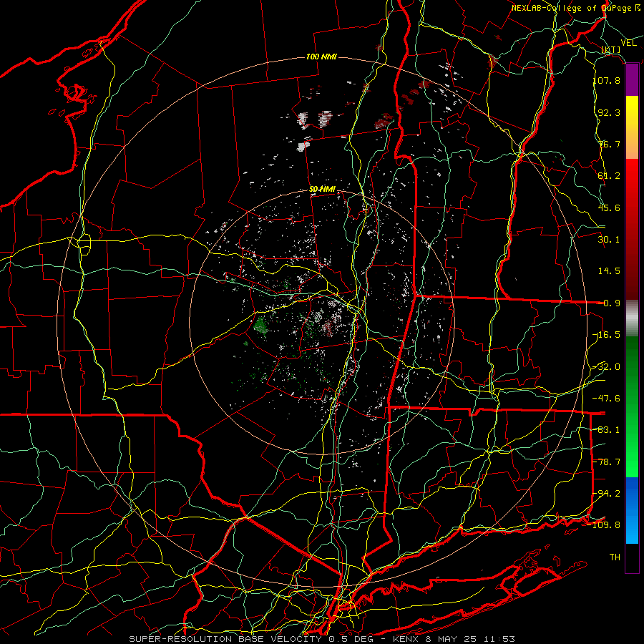Click the -16.5 velocity scale value
Screen dimensions: 644x644
607,335
